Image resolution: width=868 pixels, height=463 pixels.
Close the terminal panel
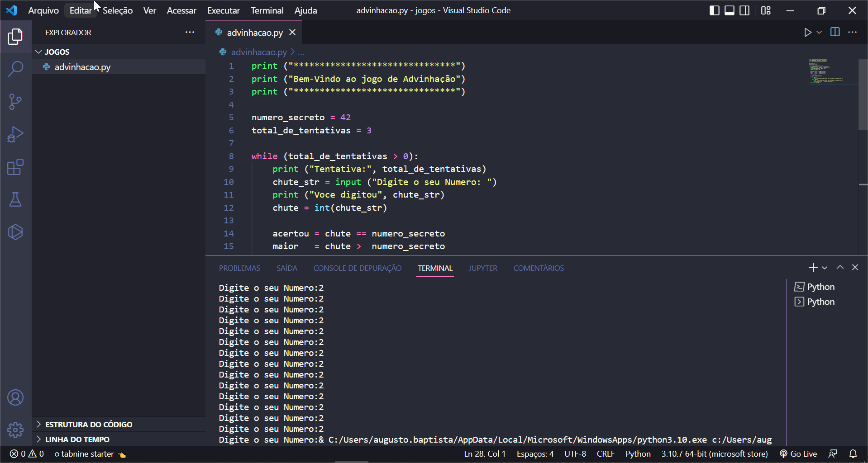click(x=855, y=267)
